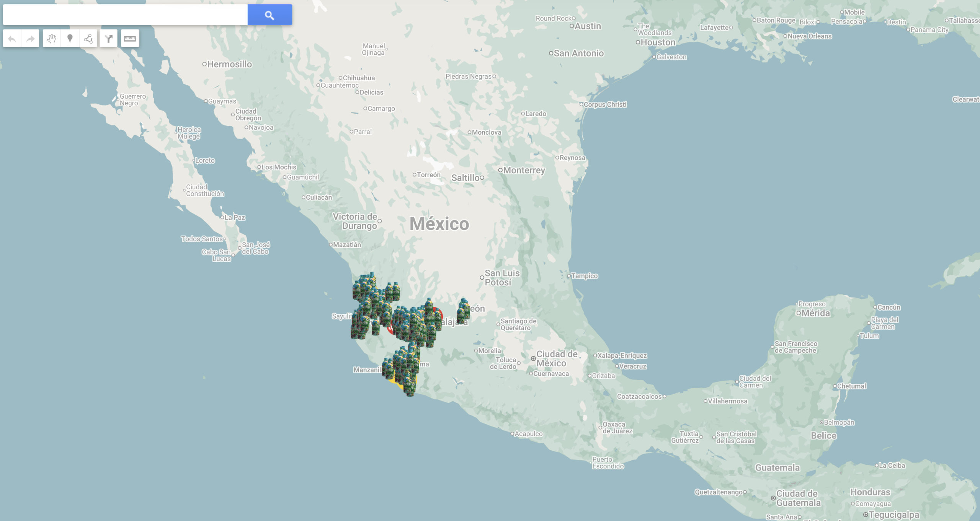Click the Acapulco city label
The image size is (980, 521).
pos(528,434)
